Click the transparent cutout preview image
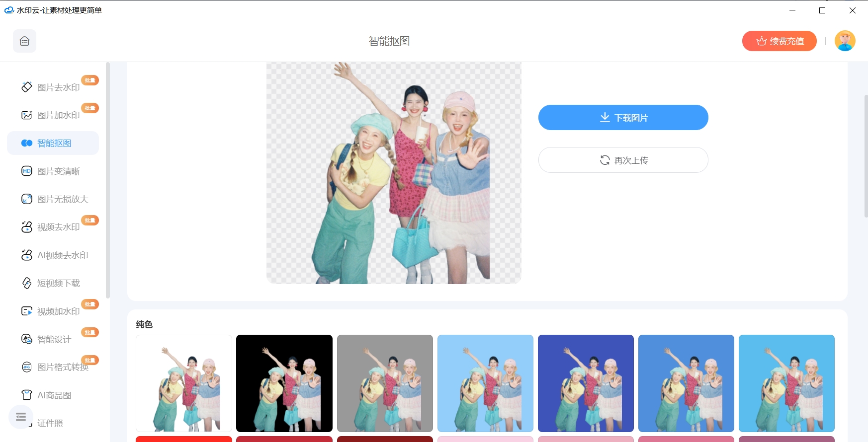This screenshot has height=442, width=868. point(394,173)
